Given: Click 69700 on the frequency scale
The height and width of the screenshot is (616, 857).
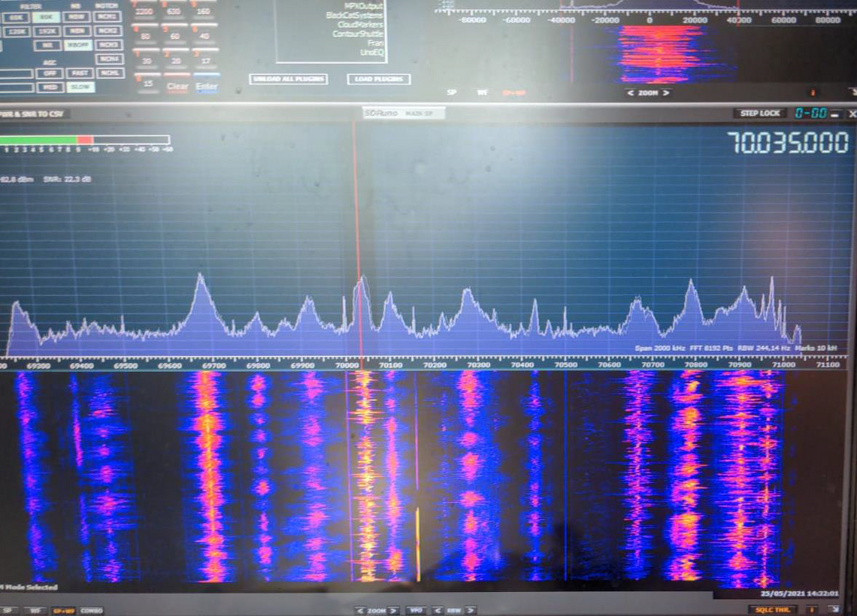Looking at the screenshot, I should pos(213,365).
